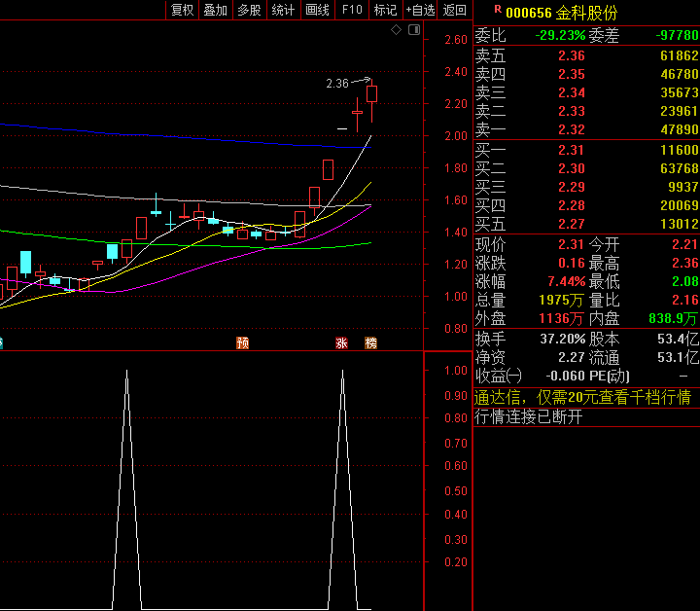Click the 量比 2.16 value
700x611 pixels.
pos(685,300)
